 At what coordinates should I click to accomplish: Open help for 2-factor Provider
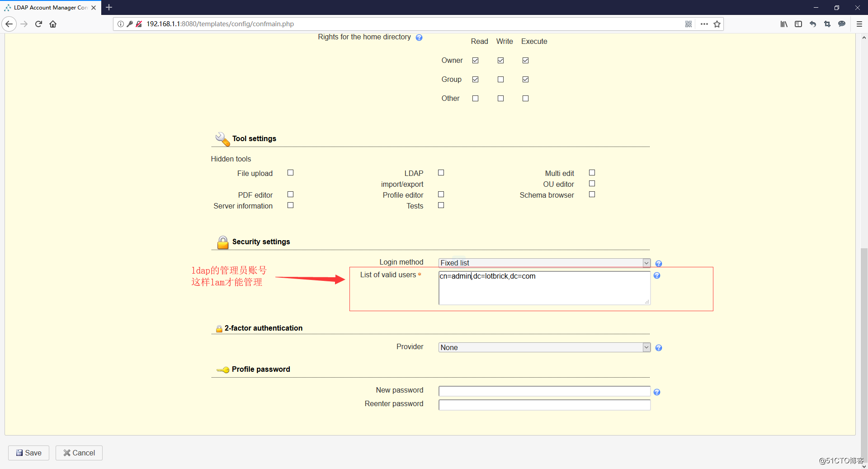coord(659,348)
